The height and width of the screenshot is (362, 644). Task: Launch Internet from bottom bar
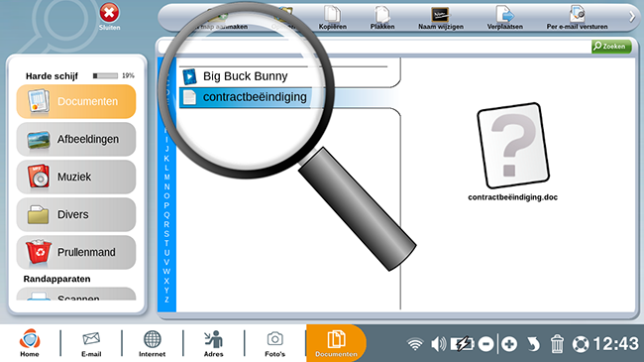pos(152,343)
